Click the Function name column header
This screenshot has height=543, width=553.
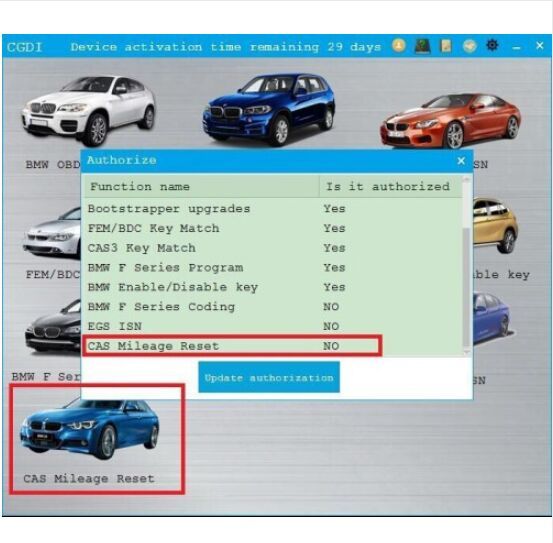click(202, 187)
